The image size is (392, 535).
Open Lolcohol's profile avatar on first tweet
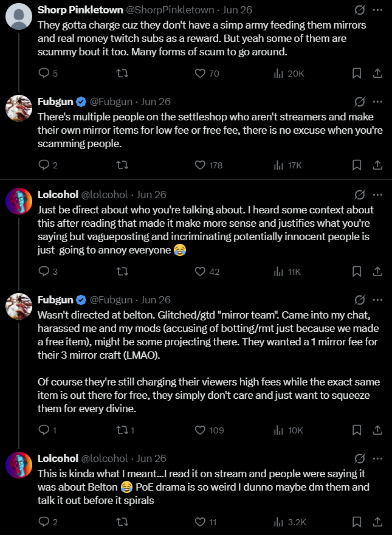[x=19, y=201]
